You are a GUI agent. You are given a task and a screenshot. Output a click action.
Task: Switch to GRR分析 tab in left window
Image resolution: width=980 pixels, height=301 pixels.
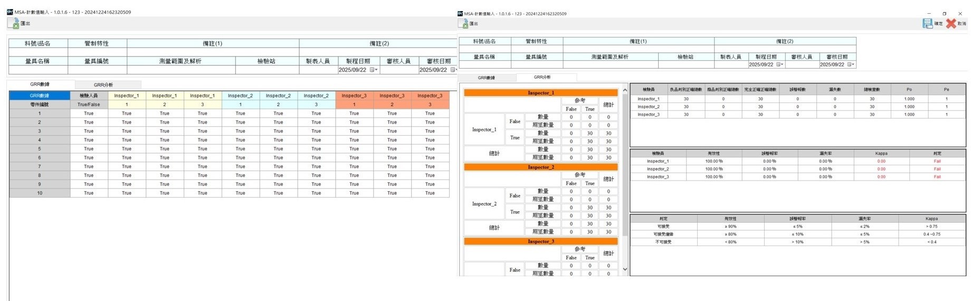point(103,84)
